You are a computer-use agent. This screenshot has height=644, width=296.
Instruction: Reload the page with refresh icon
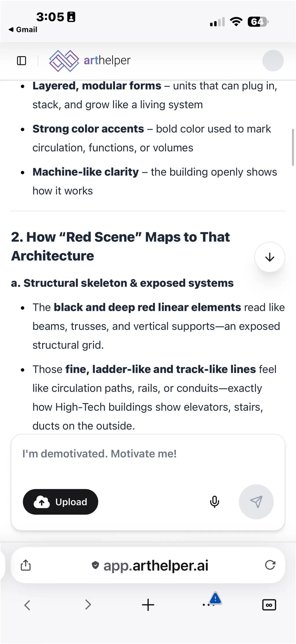(270, 565)
